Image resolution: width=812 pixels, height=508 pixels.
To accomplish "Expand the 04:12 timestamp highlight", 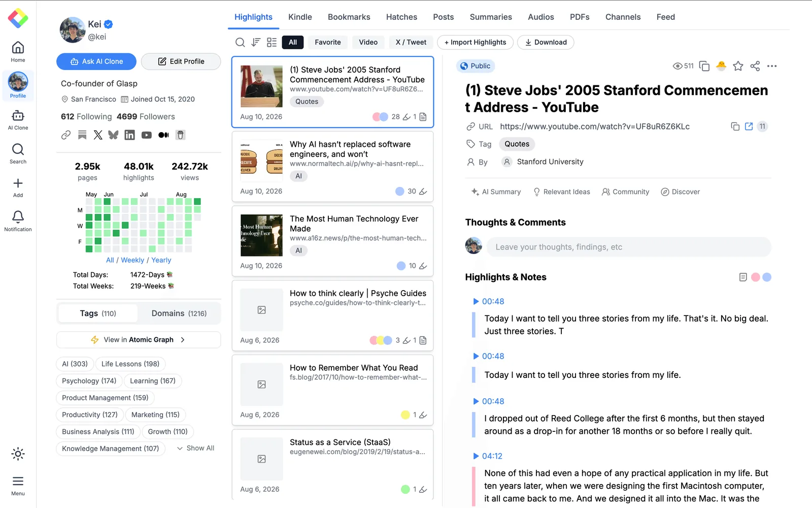I will (488, 456).
